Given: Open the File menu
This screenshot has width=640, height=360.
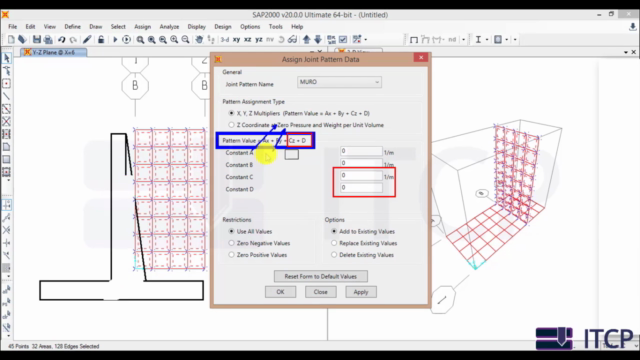Looking at the screenshot, I should pyautogui.click(x=13, y=27).
